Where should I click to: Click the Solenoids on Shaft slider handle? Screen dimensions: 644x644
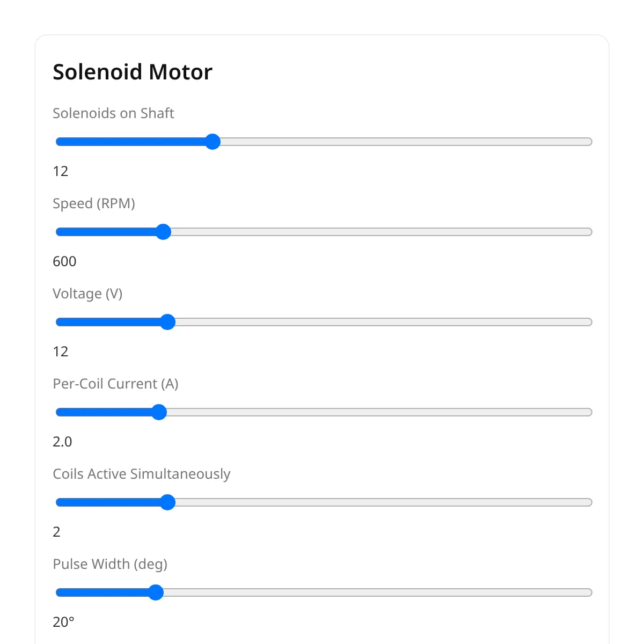coord(213,142)
